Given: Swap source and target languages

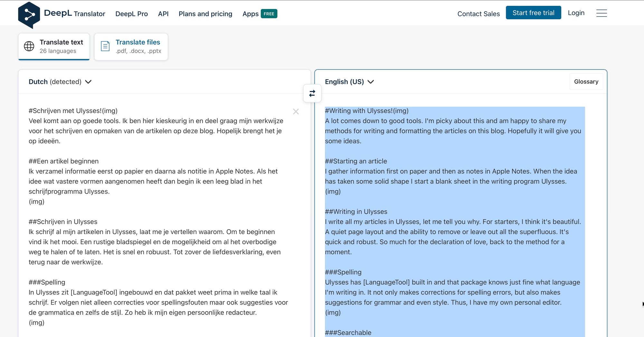Looking at the screenshot, I should pos(312,93).
